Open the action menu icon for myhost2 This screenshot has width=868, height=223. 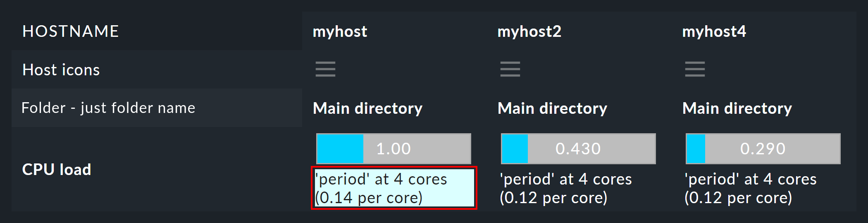[510, 69]
